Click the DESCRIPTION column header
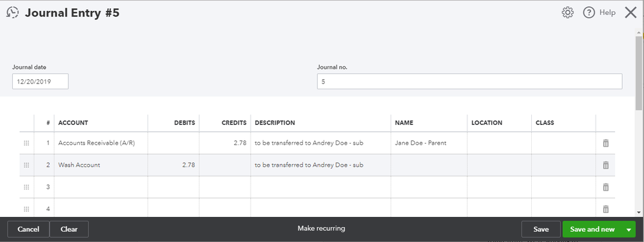 click(275, 123)
